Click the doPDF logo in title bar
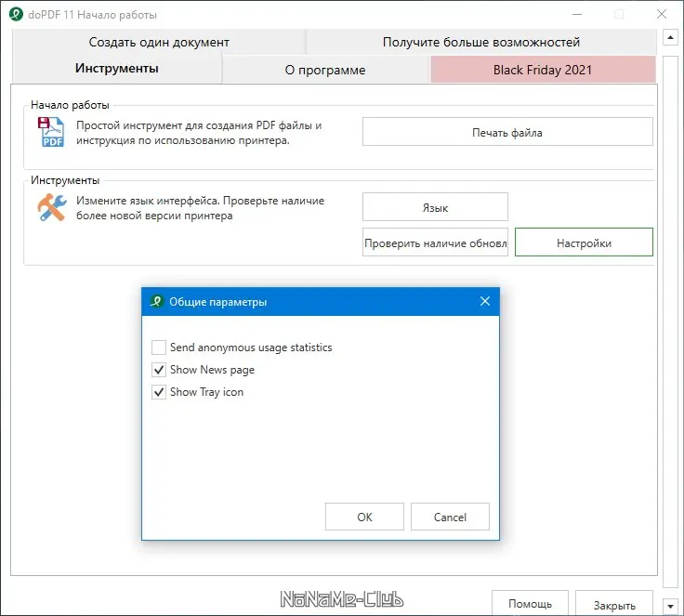The width and height of the screenshot is (684, 616). point(16,14)
